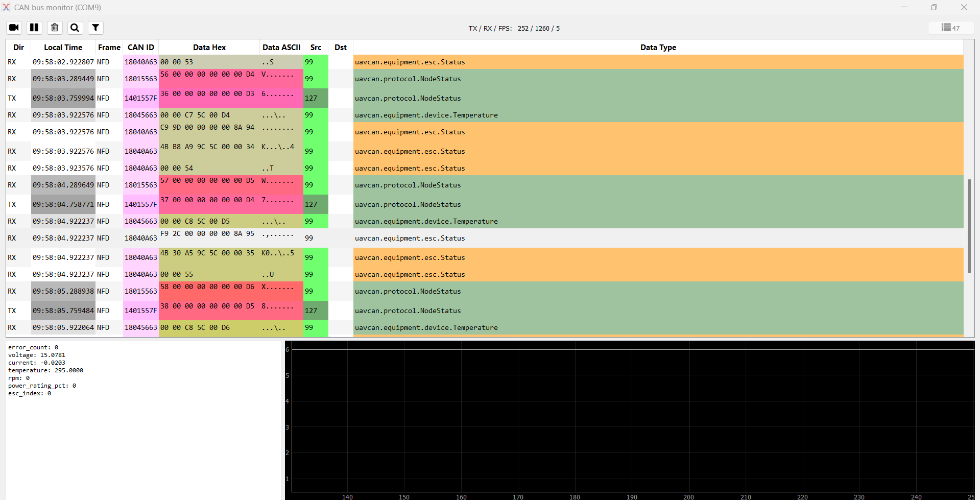This screenshot has height=500, width=980.
Task: Click the 'temperature: 295.0000' decoded field
Action: pyautogui.click(x=45, y=370)
